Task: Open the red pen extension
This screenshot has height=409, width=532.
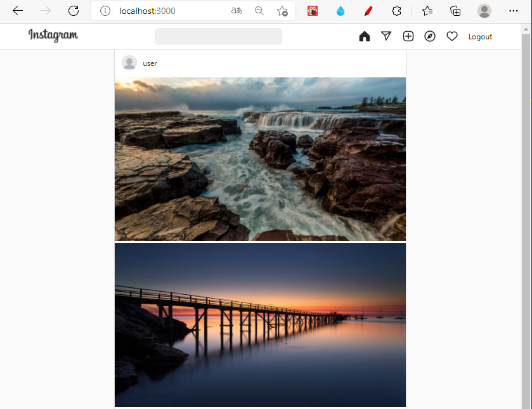Action: pyautogui.click(x=368, y=11)
